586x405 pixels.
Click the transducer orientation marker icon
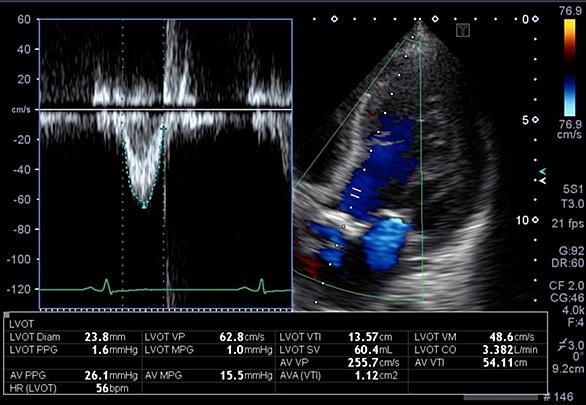point(463,30)
